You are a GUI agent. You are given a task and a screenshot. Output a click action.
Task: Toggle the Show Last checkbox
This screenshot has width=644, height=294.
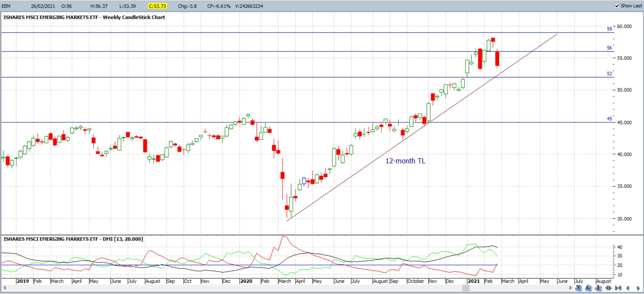coord(617,6)
